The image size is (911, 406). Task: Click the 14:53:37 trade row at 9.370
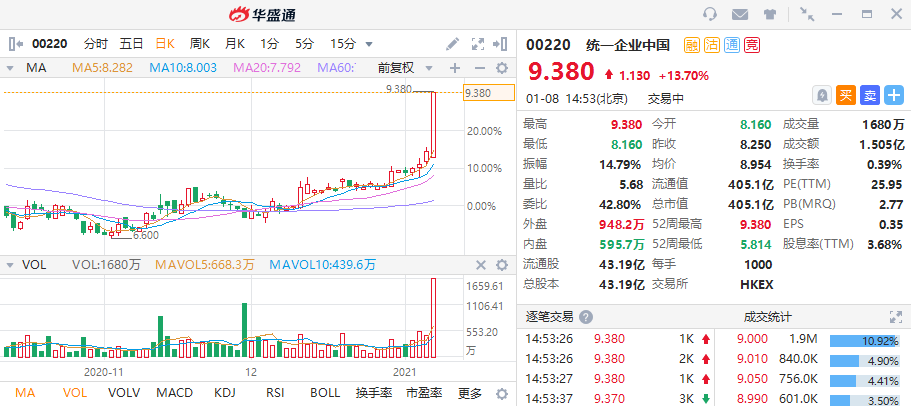[x=616, y=400]
